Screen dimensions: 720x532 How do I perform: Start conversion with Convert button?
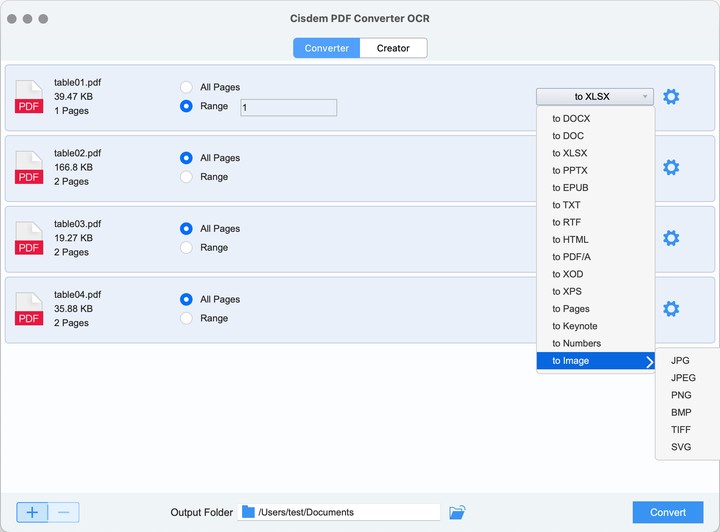[x=668, y=512]
